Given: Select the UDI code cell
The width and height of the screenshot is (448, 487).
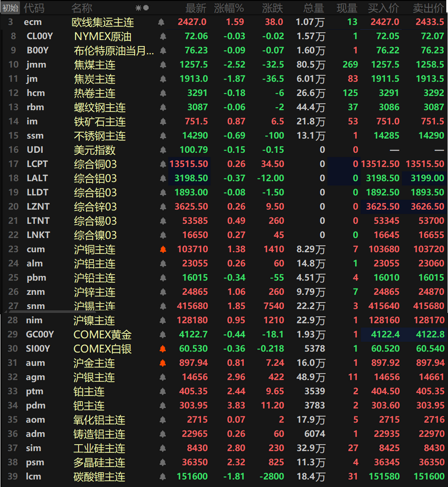Looking at the screenshot, I should click(35, 150).
